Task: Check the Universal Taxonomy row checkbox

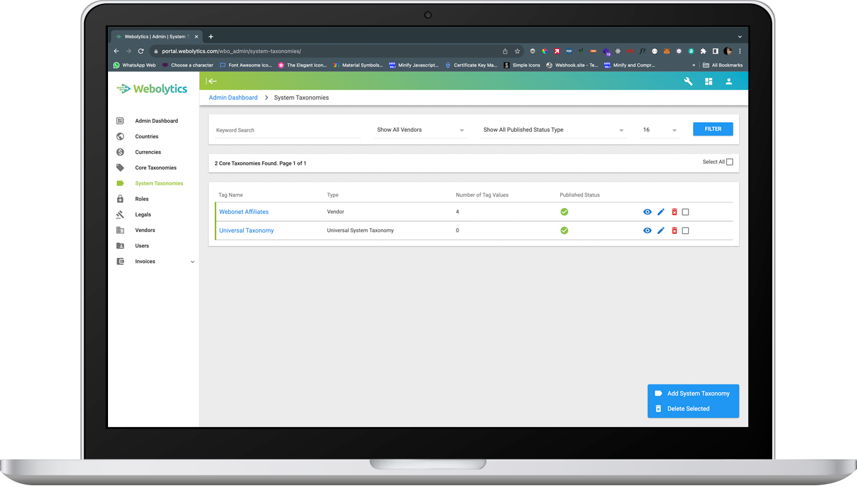Action: pyautogui.click(x=686, y=231)
